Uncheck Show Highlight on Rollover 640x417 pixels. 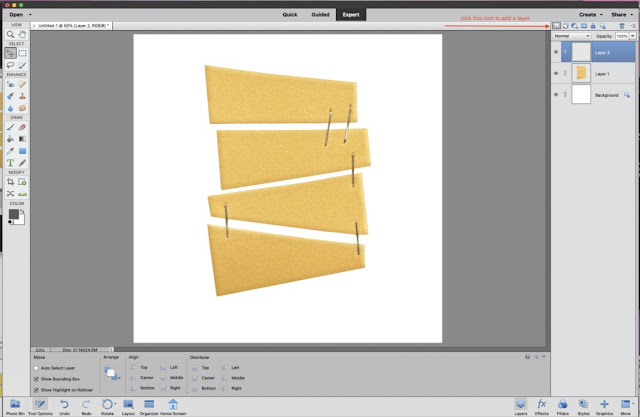point(36,390)
